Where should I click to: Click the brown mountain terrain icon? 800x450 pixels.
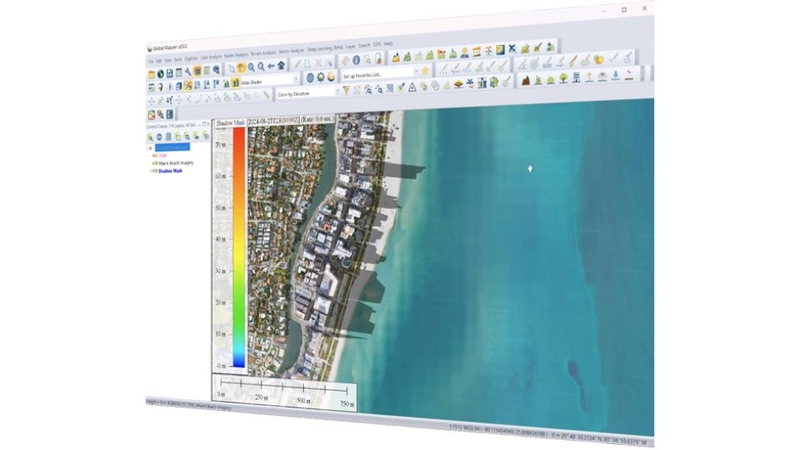coord(525,80)
